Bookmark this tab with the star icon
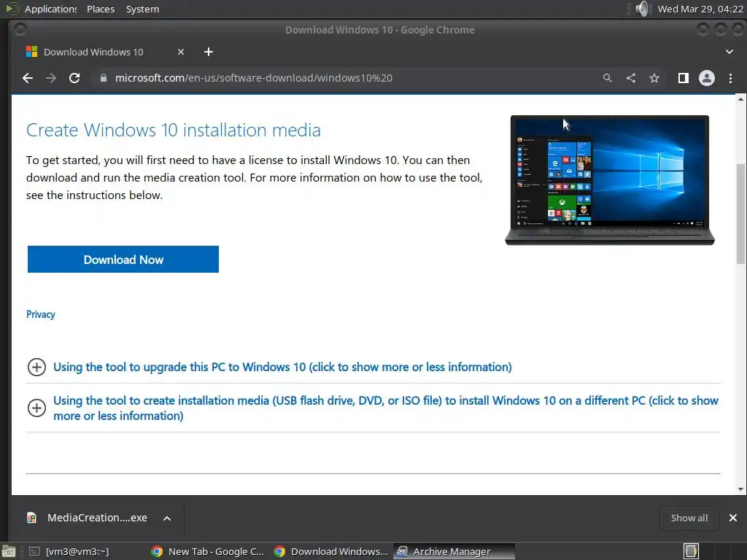Screen dimensions: 747x560 [x=654, y=78]
